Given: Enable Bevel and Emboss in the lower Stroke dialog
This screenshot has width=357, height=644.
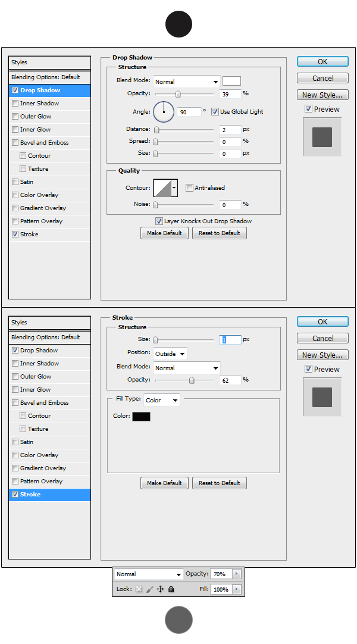Looking at the screenshot, I should 15,403.
